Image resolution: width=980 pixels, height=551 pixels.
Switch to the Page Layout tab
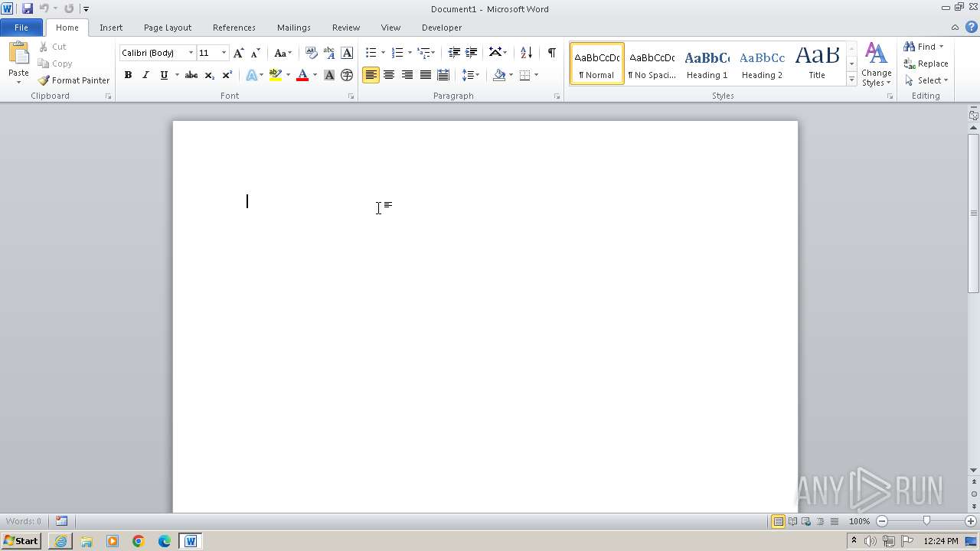pos(168,28)
